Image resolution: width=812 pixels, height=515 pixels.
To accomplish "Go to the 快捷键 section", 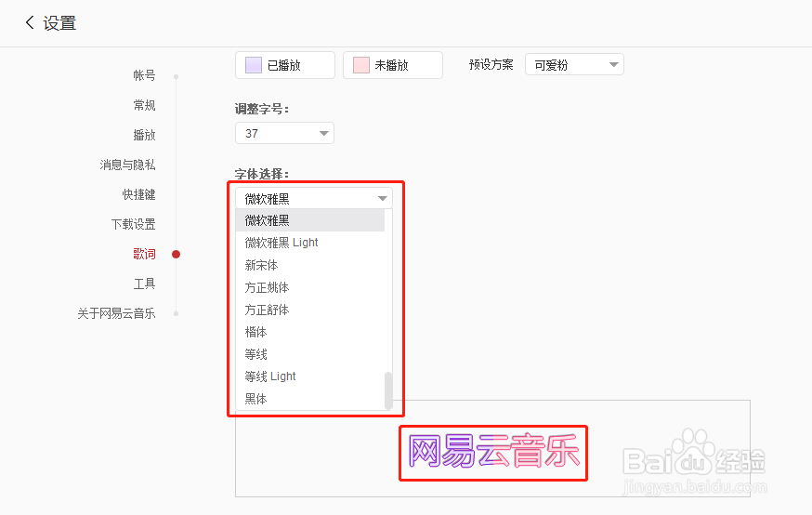I will click(138, 194).
